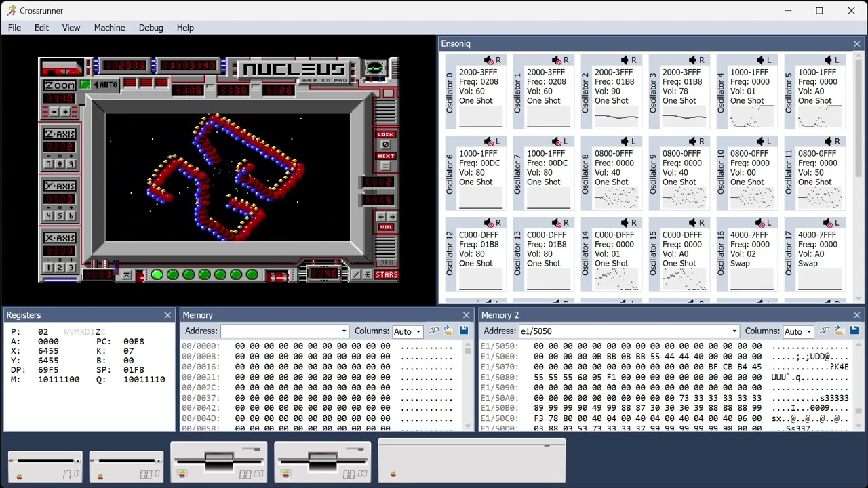
Task: Click the open-file icon in the Memory panel
Action: (449, 331)
